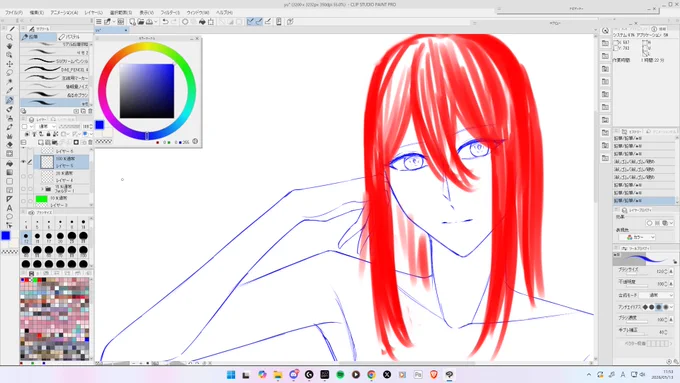Toggle Snap to ruler in the command bar
This screenshot has width=680, height=383.
point(250,22)
